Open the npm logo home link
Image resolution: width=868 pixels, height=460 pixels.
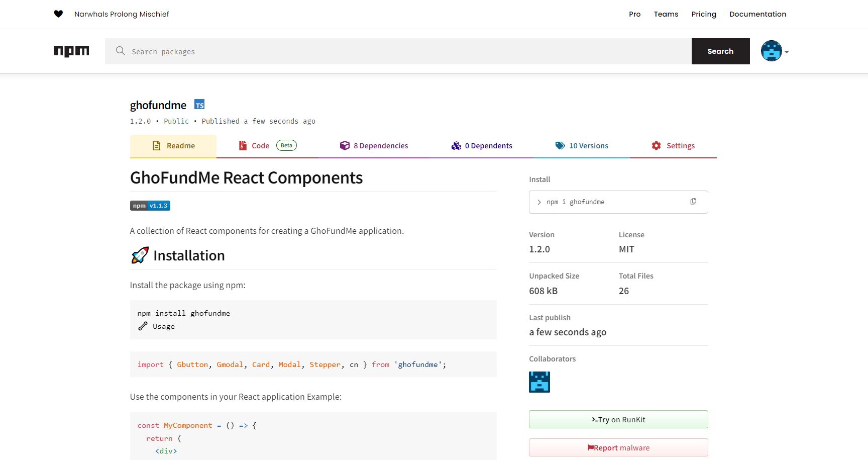tap(71, 51)
